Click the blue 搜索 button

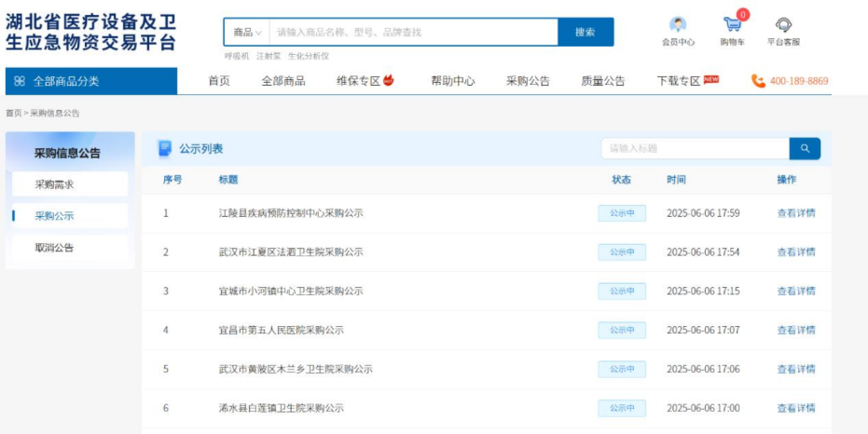point(586,32)
